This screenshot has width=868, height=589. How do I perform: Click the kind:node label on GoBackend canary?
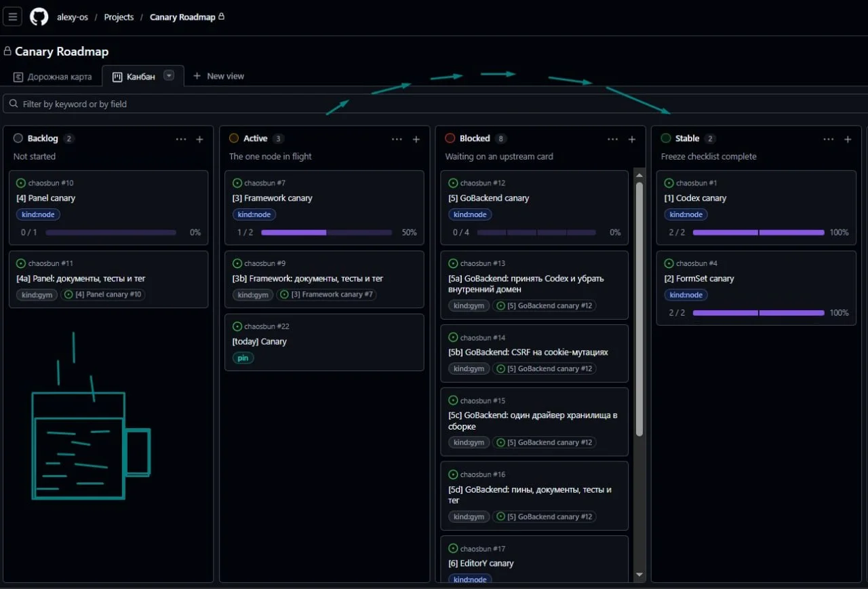click(x=470, y=214)
